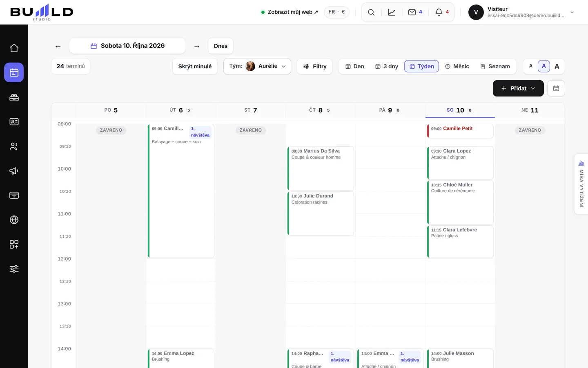
Task: Open Marius Da Silva 09:30 appointment
Action: click(x=321, y=168)
